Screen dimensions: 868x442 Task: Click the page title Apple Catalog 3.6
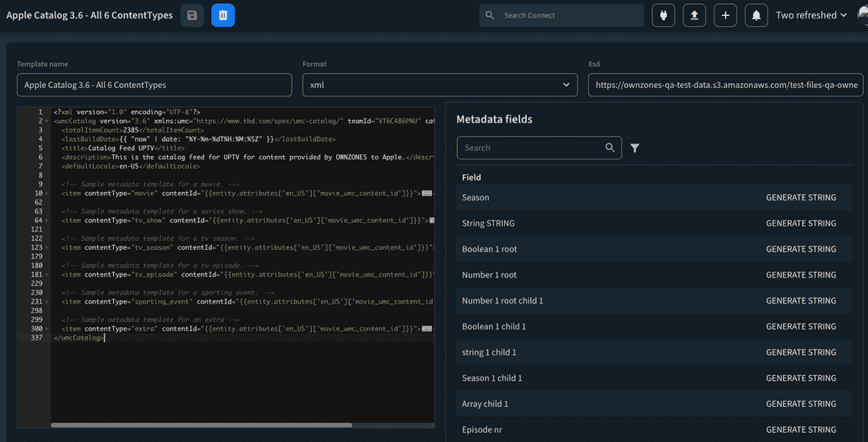[x=90, y=15]
